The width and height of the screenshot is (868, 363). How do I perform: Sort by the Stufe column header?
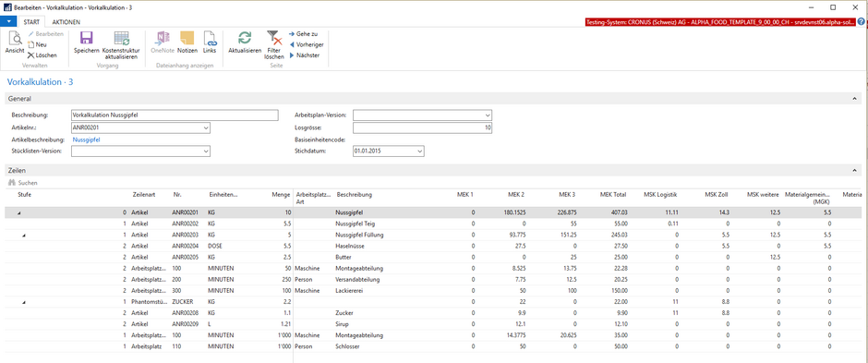(24, 195)
